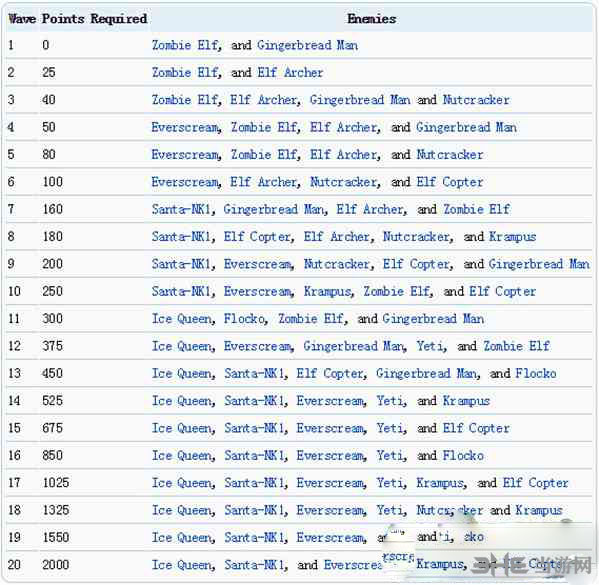Open Santa-NK1 link in wave 18 row
This screenshot has height=585, width=599.
coord(254,510)
